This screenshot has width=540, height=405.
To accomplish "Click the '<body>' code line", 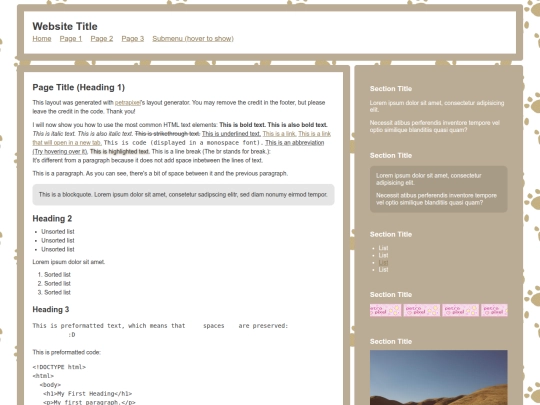I will [x=50, y=385].
